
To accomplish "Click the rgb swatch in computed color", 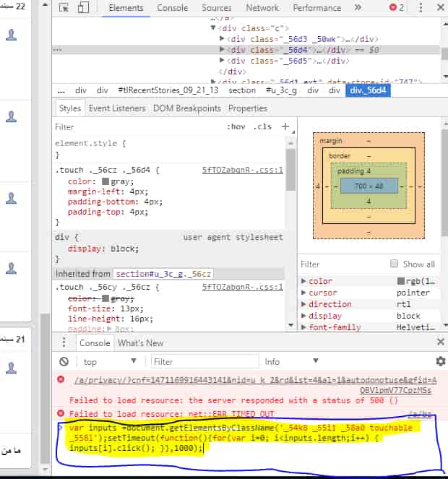I will pos(400,281).
